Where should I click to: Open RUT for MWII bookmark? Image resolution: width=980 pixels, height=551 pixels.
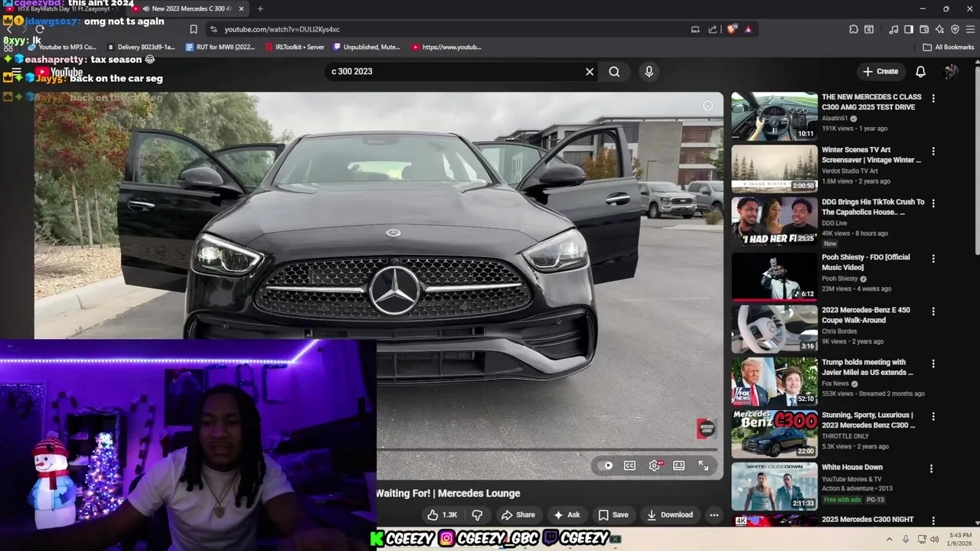[220, 47]
